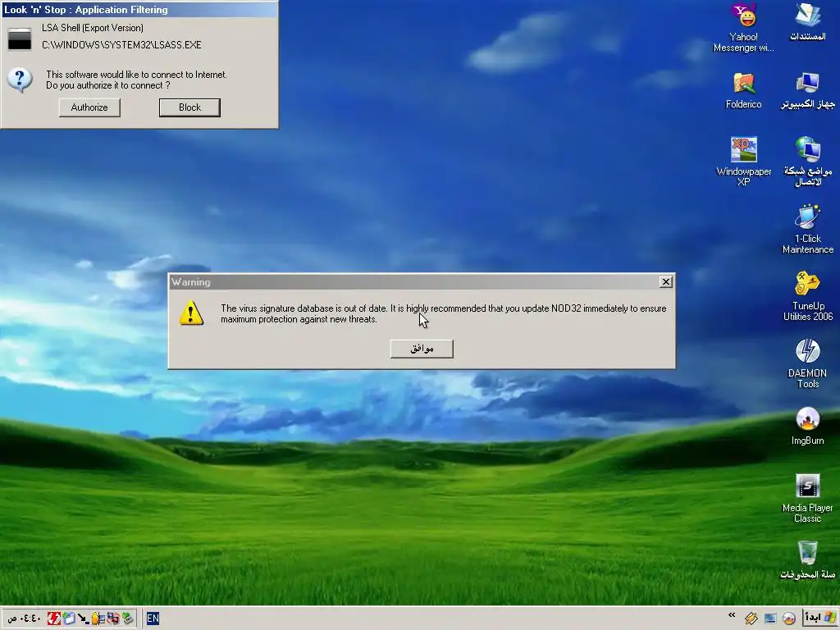Screen dimensions: 840x630
Task: Open Media Player Classic shortcut
Action: click(808, 498)
